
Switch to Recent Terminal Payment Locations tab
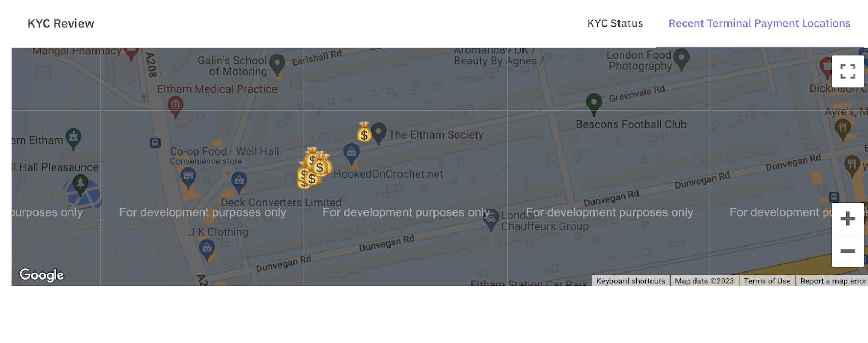pyautogui.click(x=759, y=23)
